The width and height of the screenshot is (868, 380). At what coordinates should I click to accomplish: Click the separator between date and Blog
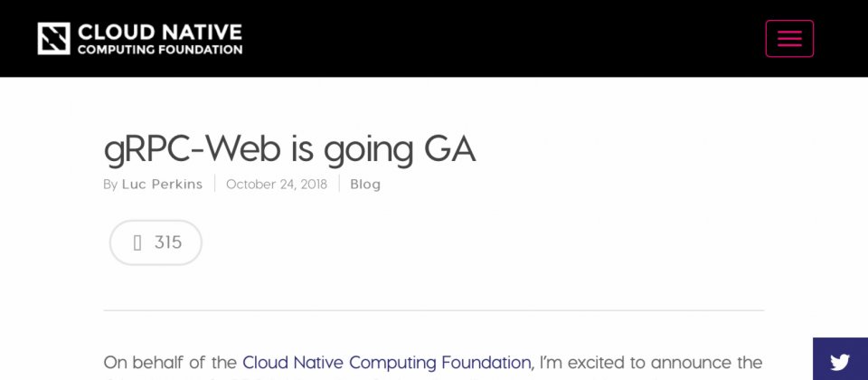[339, 184]
